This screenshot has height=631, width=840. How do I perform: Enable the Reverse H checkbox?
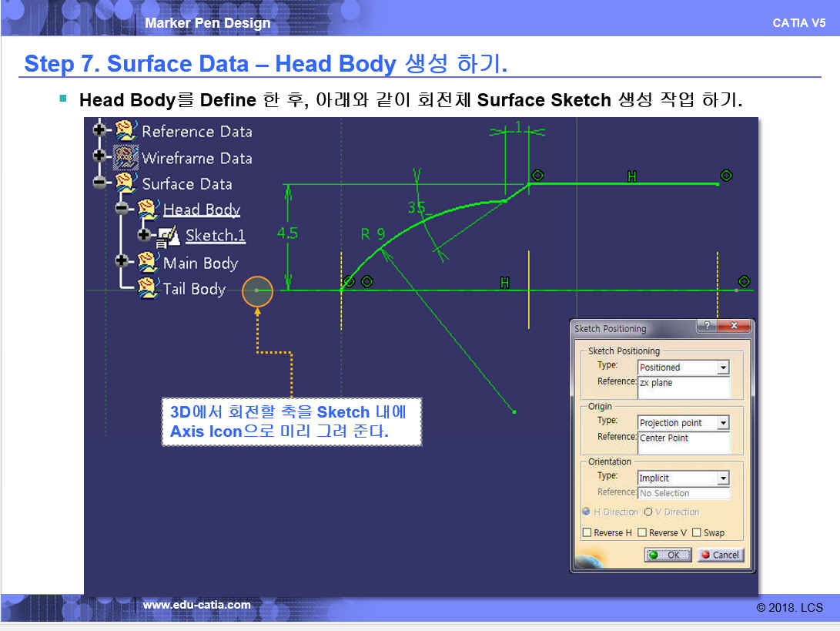click(587, 532)
